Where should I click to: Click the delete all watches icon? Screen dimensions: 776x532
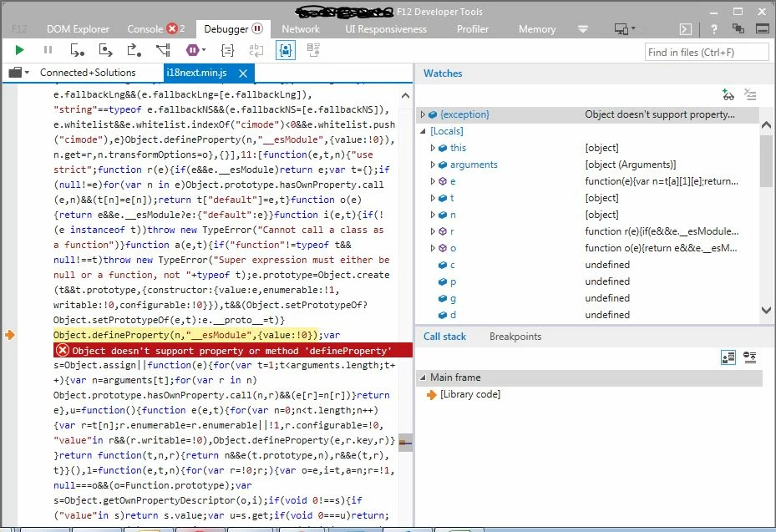coord(751,94)
